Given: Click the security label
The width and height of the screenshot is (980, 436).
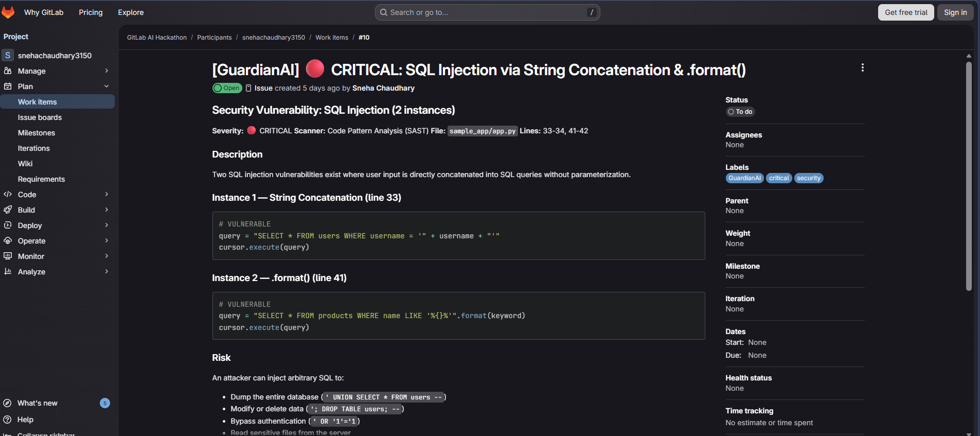Looking at the screenshot, I should click(809, 178).
